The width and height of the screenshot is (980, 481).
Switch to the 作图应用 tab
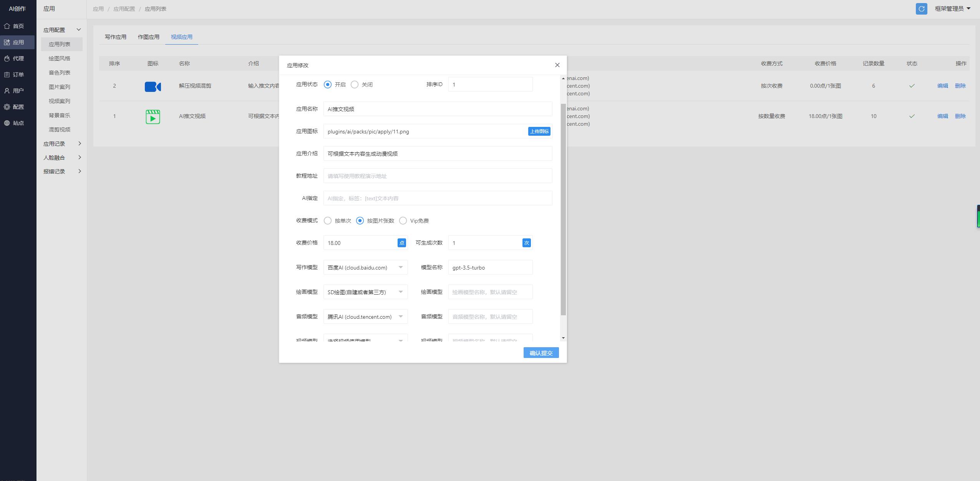tap(149, 37)
